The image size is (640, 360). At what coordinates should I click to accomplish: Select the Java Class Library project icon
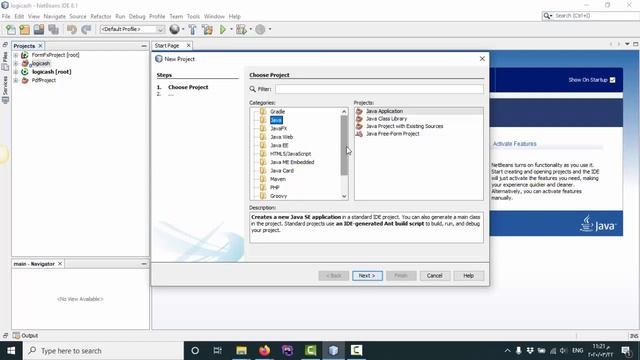click(359, 119)
